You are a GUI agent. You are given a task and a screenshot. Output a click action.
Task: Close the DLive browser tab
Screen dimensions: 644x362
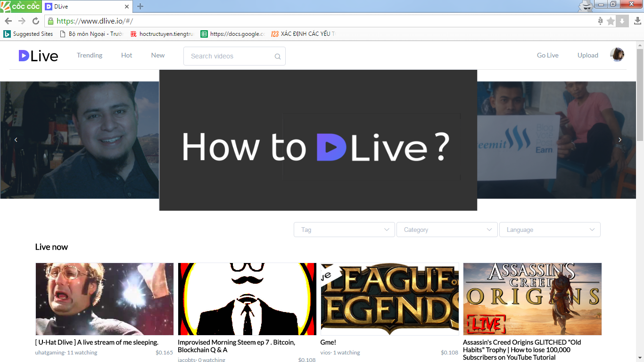[x=127, y=7]
